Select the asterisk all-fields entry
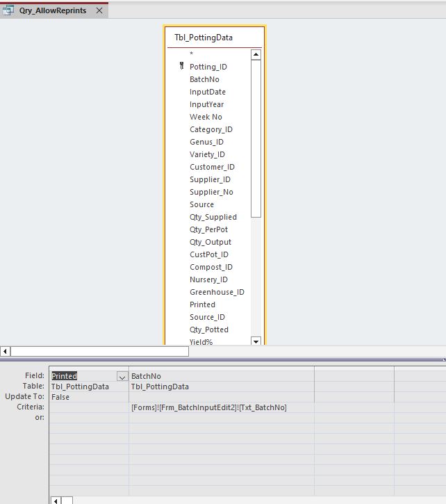Viewport: 446px width, 504px height. click(191, 54)
